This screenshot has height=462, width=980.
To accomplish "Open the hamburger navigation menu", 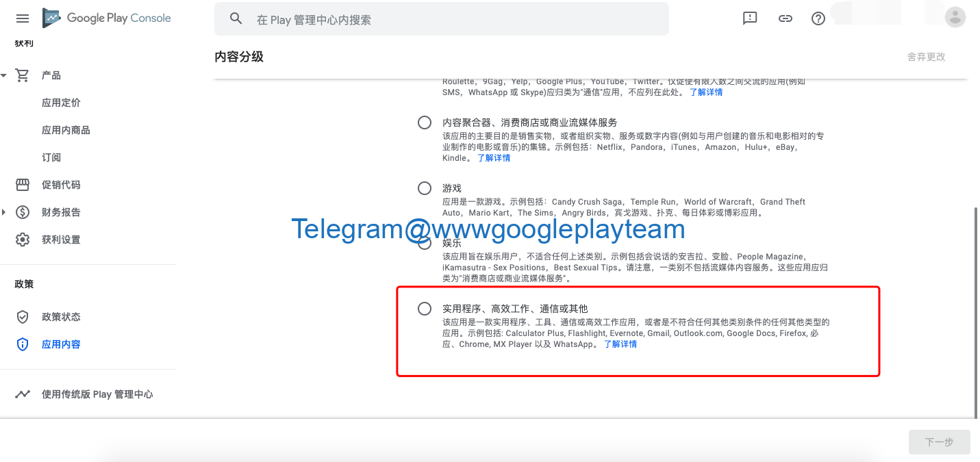I will coord(23,18).
